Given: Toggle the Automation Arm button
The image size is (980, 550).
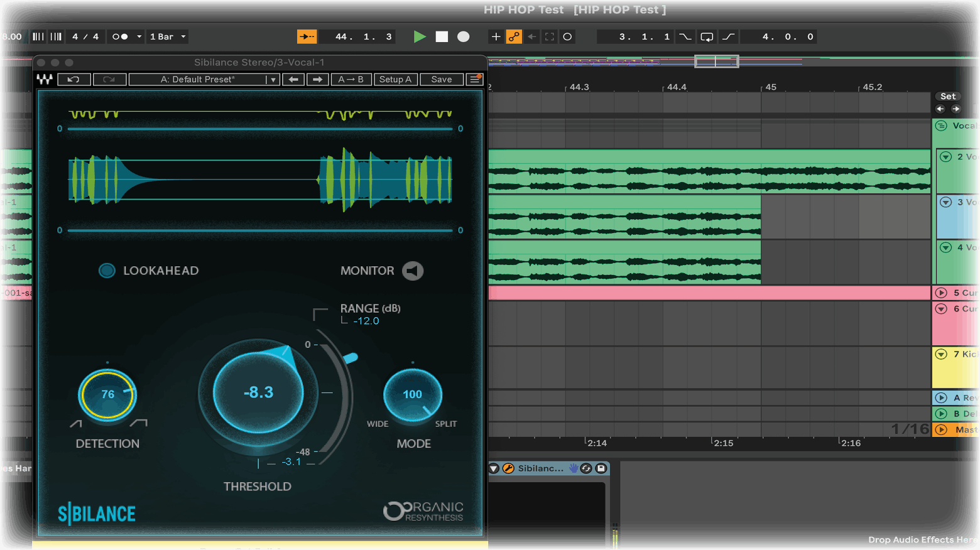Looking at the screenshot, I should (514, 37).
